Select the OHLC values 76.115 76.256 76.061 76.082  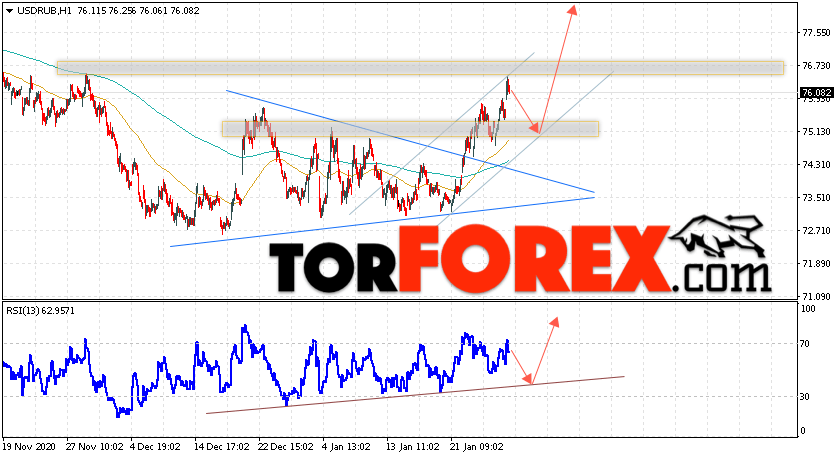click(x=138, y=11)
